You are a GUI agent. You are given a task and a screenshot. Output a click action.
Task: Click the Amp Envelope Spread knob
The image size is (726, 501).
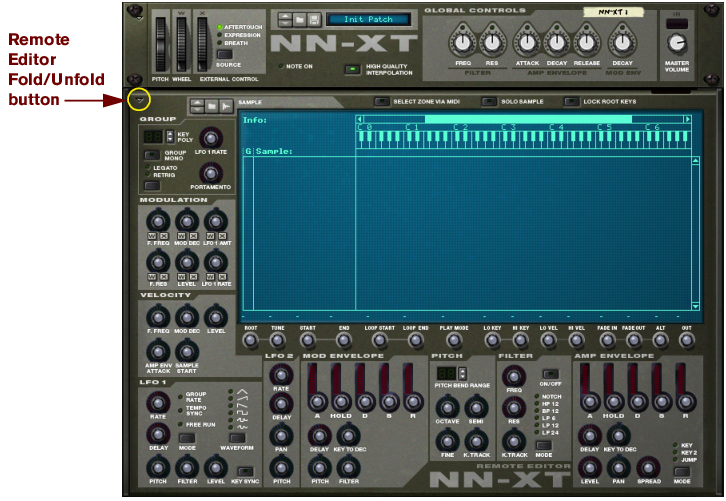point(648,466)
